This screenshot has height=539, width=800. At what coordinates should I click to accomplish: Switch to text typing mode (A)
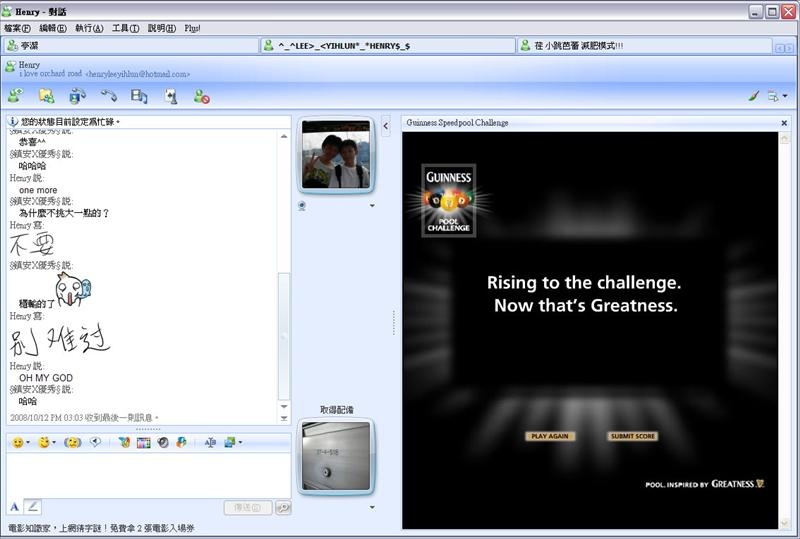click(14, 507)
